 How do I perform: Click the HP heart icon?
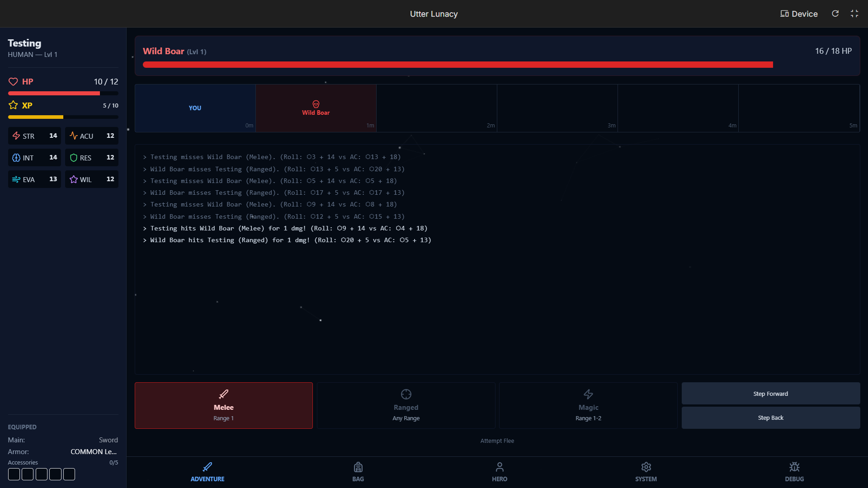[x=13, y=82]
